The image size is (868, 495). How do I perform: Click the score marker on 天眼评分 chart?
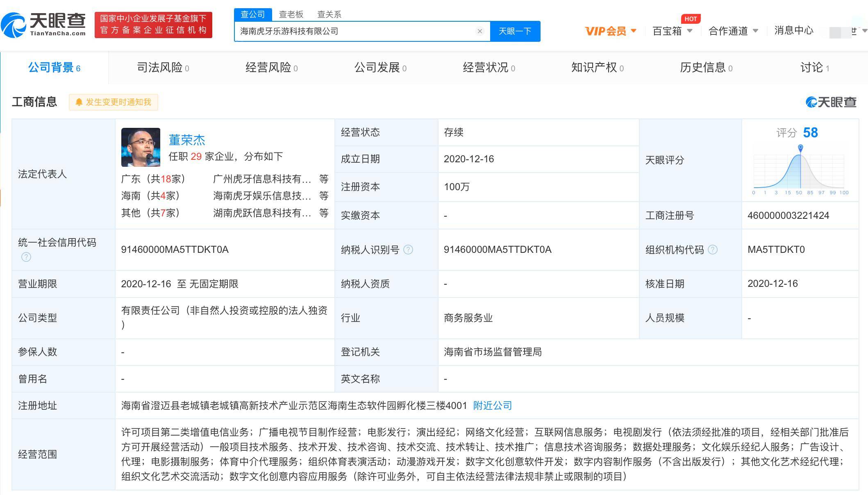click(800, 148)
